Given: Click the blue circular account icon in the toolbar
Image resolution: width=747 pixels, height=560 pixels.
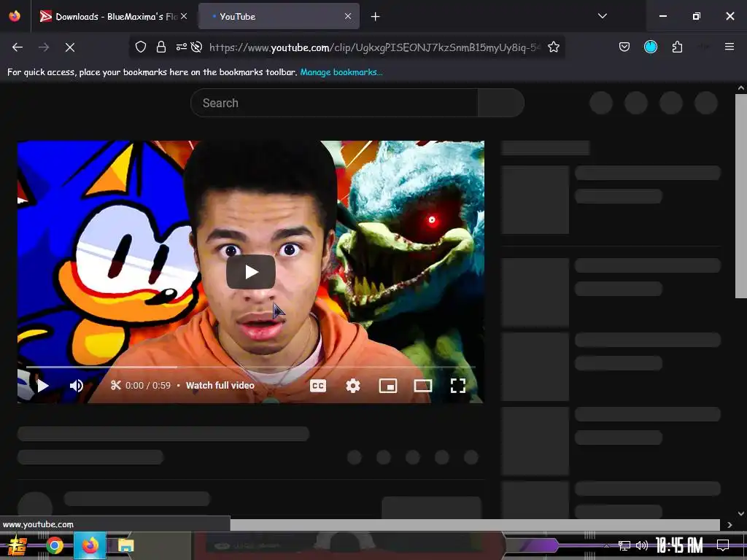Looking at the screenshot, I should 650,47.
